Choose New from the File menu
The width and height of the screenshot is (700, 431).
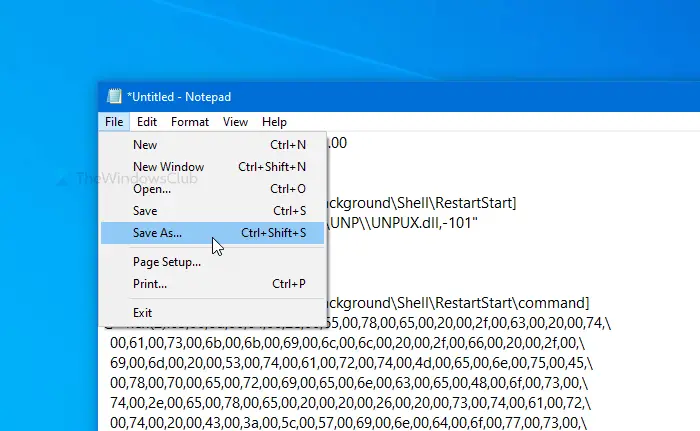pyautogui.click(x=212, y=145)
